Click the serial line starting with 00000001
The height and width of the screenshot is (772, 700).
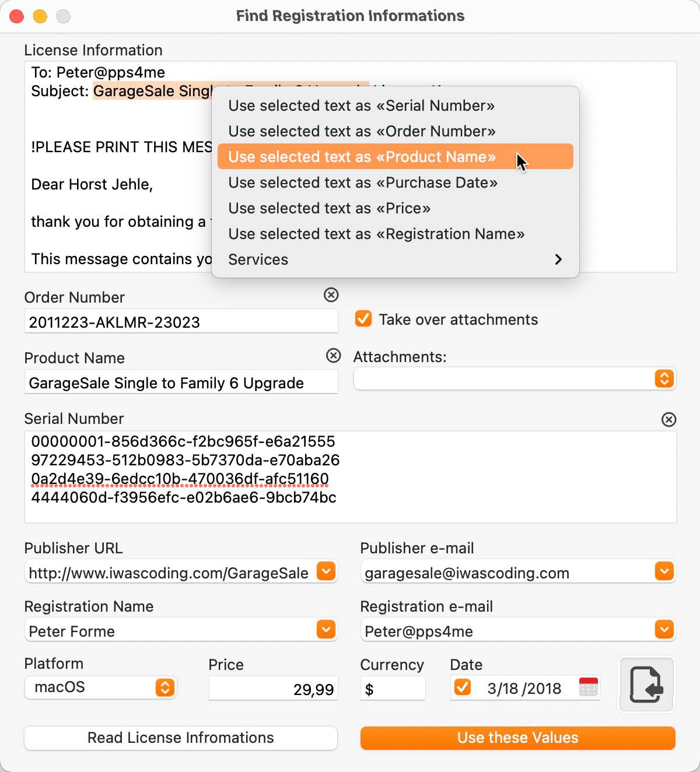pos(183,441)
